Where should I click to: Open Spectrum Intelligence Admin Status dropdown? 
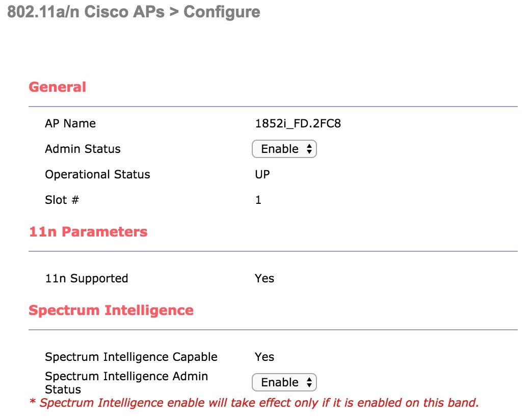(x=284, y=382)
